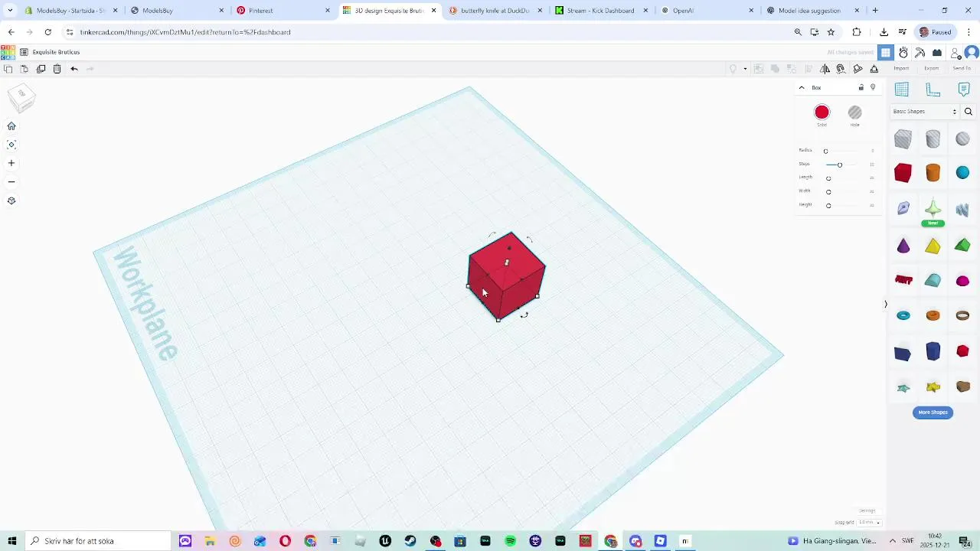Open the Sim Lab hand icon
The width and height of the screenshot is (980, 551).
pos(903,52)
